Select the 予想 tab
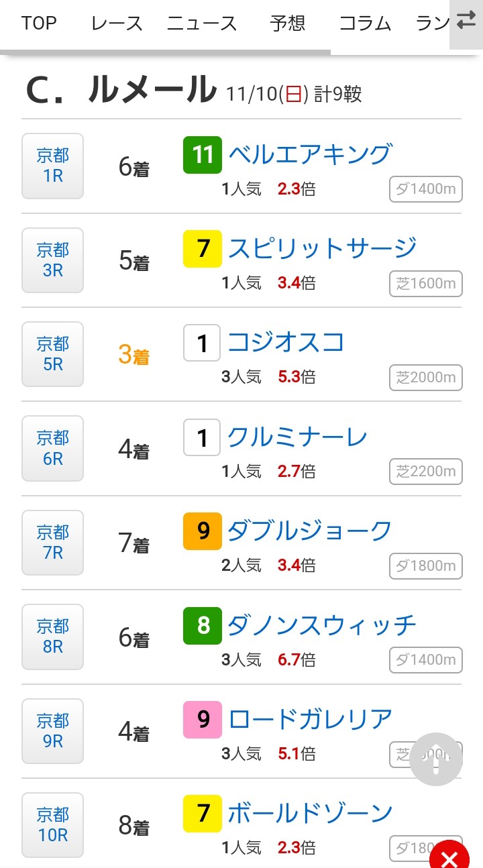Screen dimensions: 483x868 coord(288,23)
